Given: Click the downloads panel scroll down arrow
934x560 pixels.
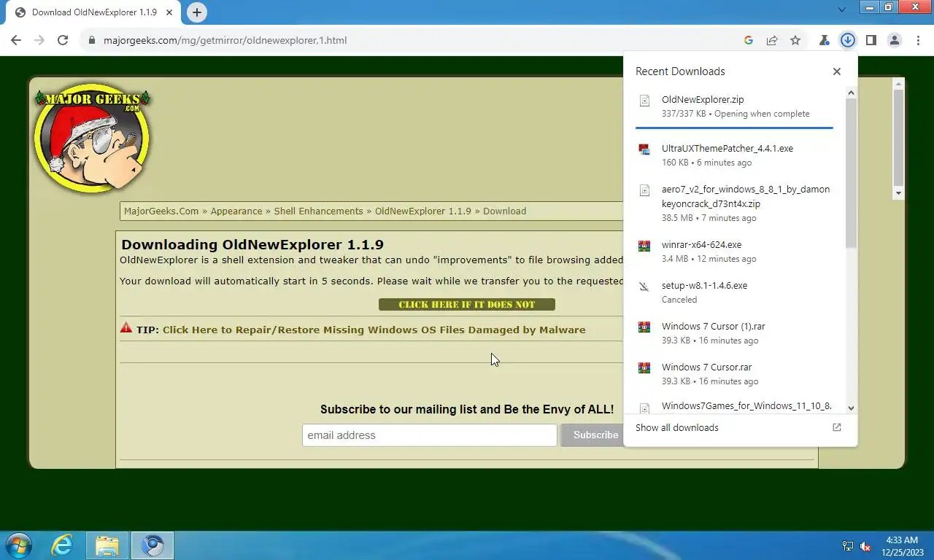Looking at the screenshot, I should (x=851, y=408).
